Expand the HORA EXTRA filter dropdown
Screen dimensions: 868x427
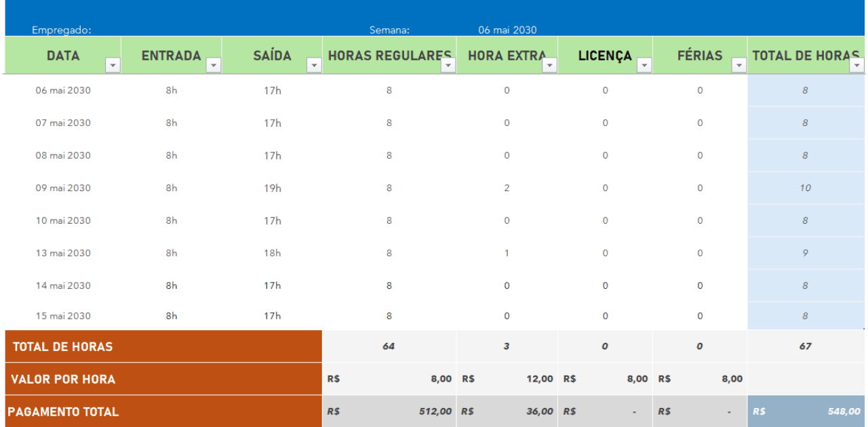pyautogui.click(x=549, y=65)
